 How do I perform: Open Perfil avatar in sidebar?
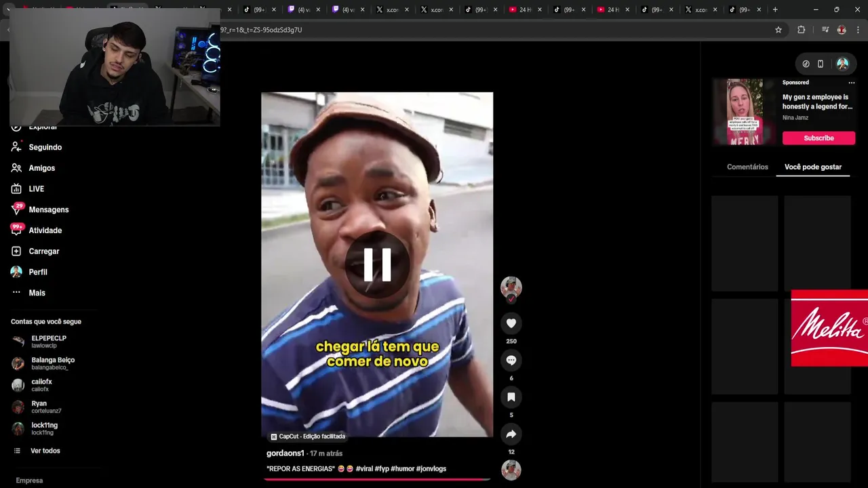click(16, 272)
